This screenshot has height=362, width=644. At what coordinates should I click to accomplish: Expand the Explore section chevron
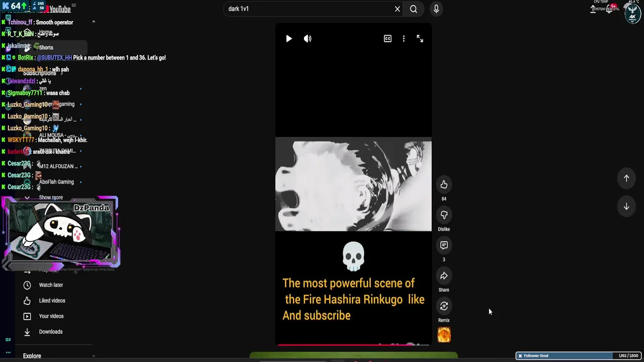click(x=93, y=356)
